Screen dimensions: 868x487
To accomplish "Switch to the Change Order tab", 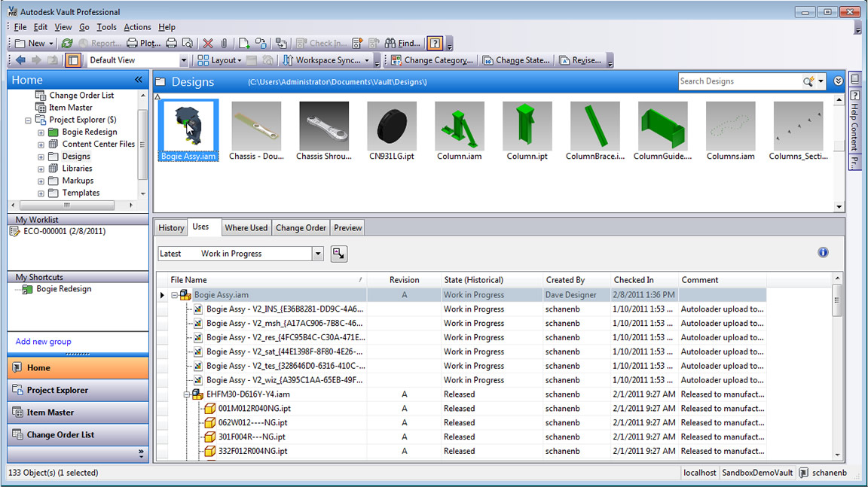I will tap(301, 228).
